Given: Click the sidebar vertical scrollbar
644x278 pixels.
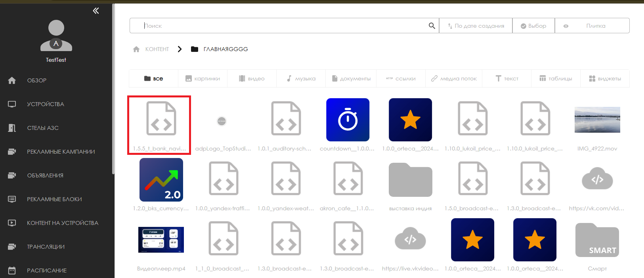Looking at the screenshot, I should pyautogui.click(x=113, y=87).
